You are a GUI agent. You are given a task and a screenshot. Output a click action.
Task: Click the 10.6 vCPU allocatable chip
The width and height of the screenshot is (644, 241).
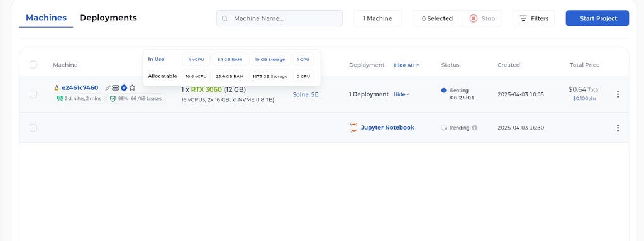point(196,76)
